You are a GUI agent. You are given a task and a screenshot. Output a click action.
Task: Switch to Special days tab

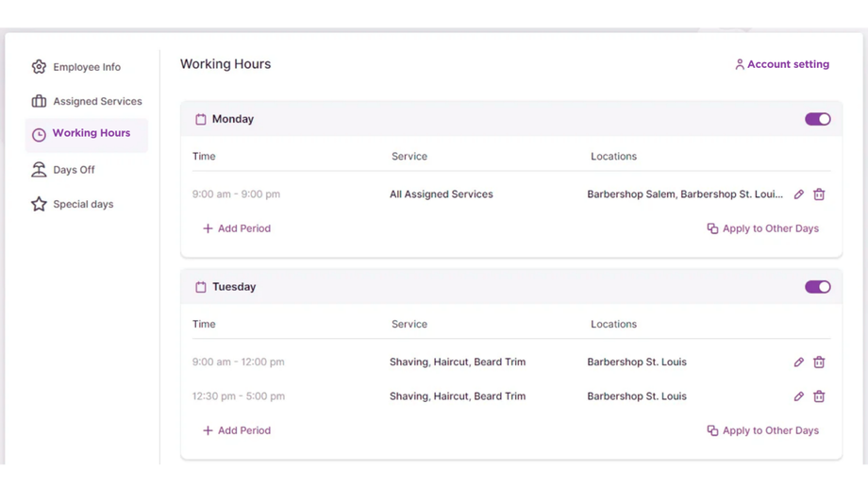(82, 204)
